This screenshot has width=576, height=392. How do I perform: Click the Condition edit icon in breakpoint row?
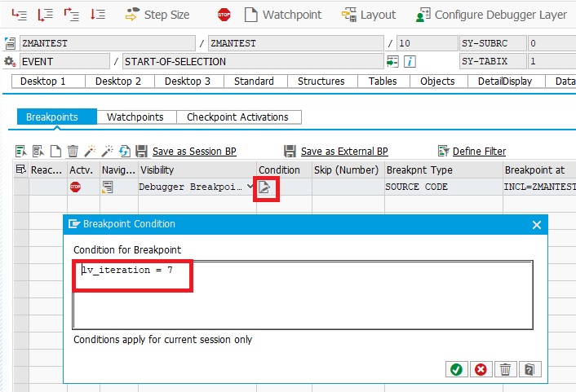pyautogui.click(x=265, y=187)
